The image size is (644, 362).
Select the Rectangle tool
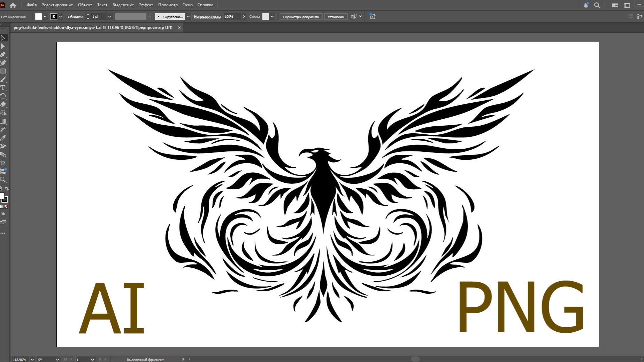(3, 71)
